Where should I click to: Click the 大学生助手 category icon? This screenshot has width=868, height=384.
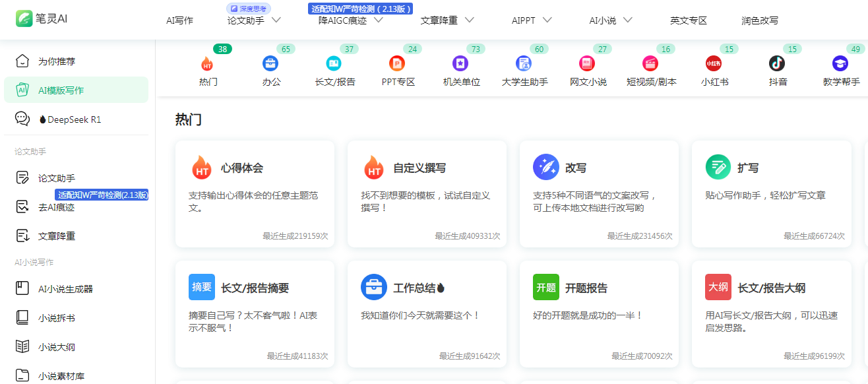pyautogui.click(x=524, y=63)
